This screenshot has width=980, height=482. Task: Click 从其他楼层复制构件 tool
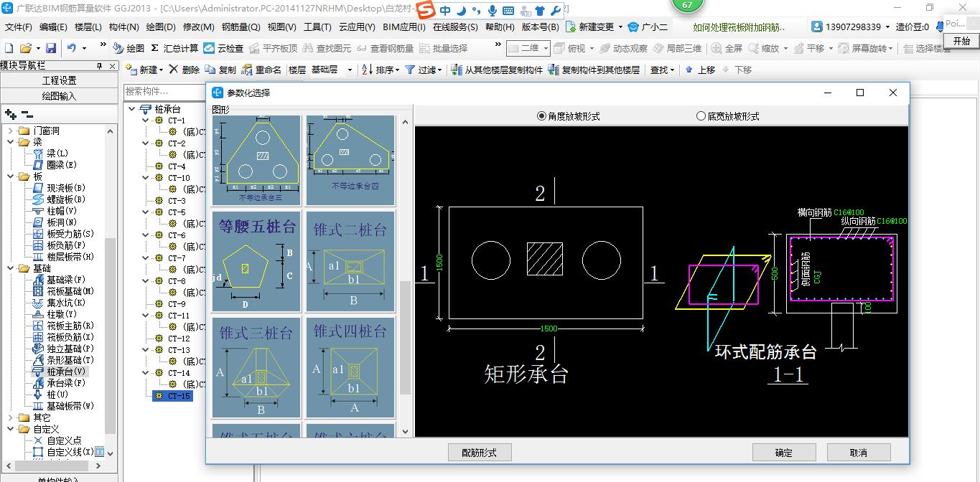[497, 70]
